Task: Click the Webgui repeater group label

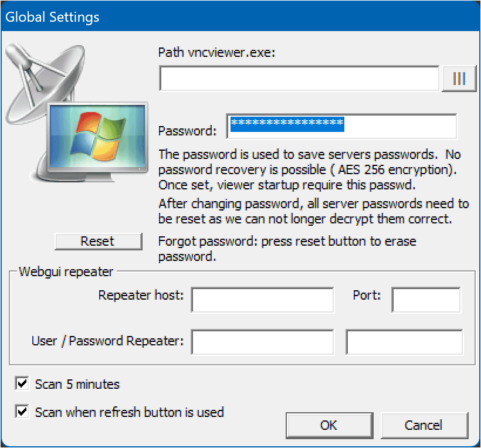Action: (x=66, y=271)
